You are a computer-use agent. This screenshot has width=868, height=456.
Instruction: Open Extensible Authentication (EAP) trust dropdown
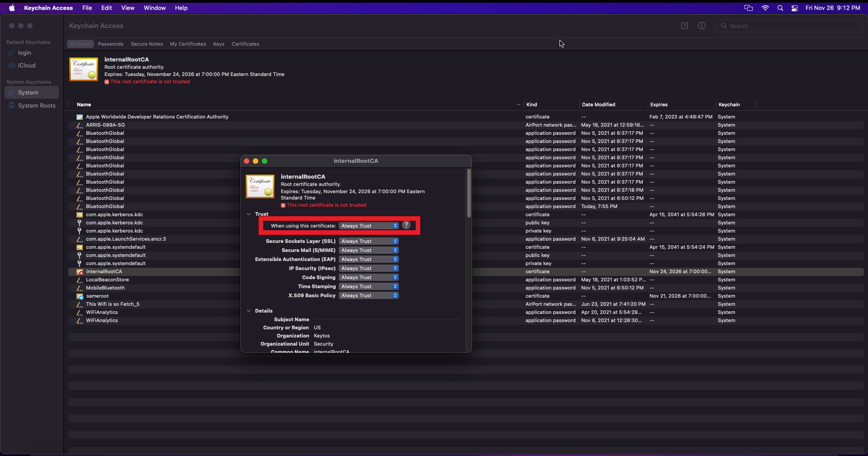369,259
